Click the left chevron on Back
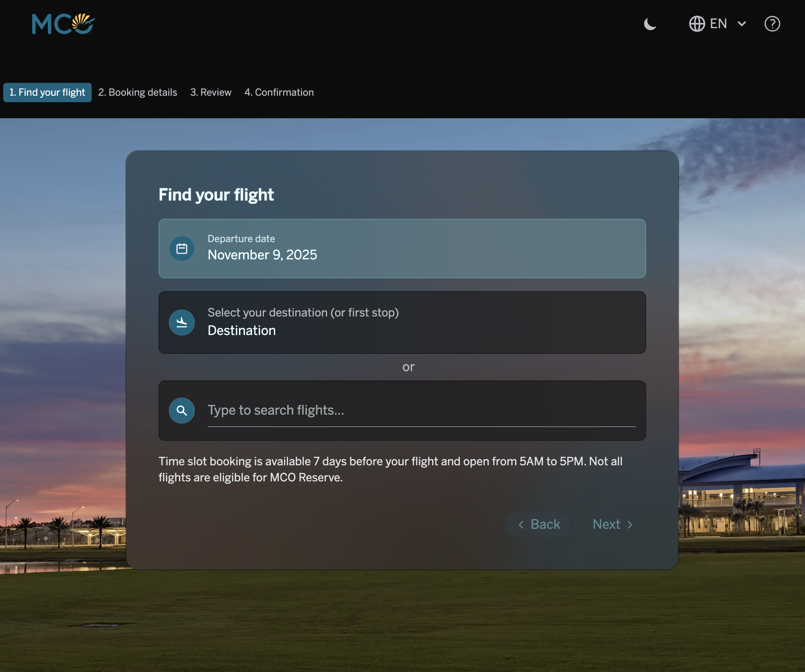Image resolution: width=805 pixels, height=672 pixels. [x=521, y=524]
